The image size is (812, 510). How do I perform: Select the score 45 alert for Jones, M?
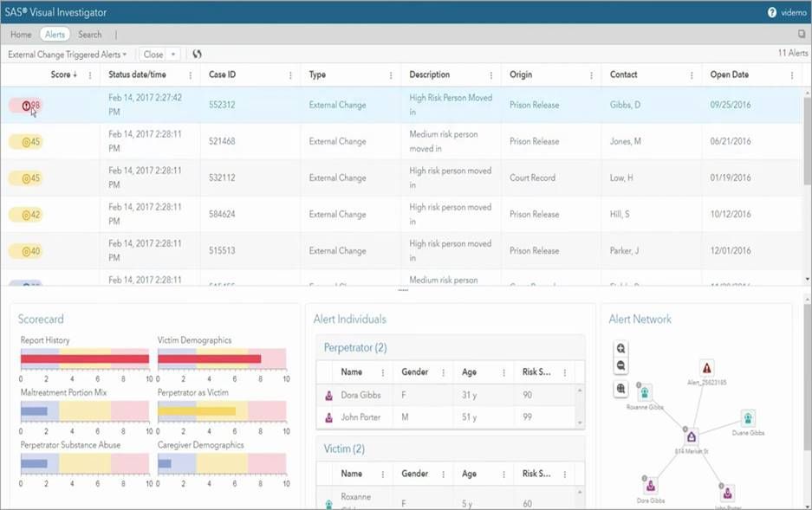click(26, 142)
